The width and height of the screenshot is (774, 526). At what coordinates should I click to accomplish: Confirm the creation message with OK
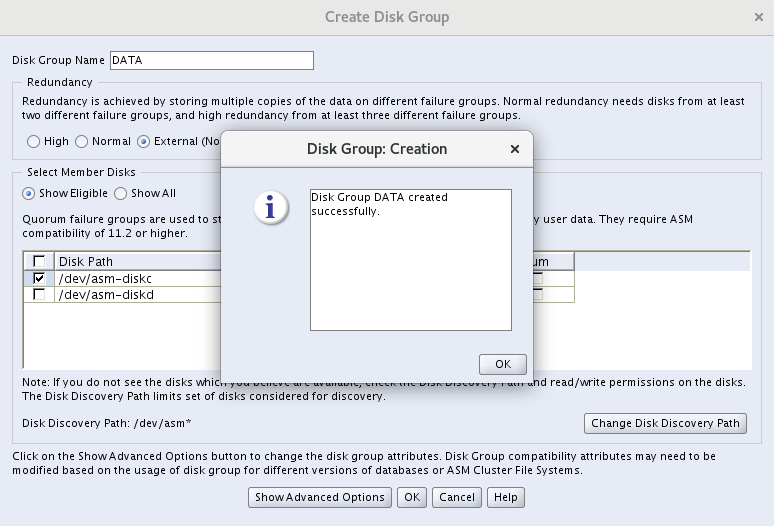tap(502, 364)
